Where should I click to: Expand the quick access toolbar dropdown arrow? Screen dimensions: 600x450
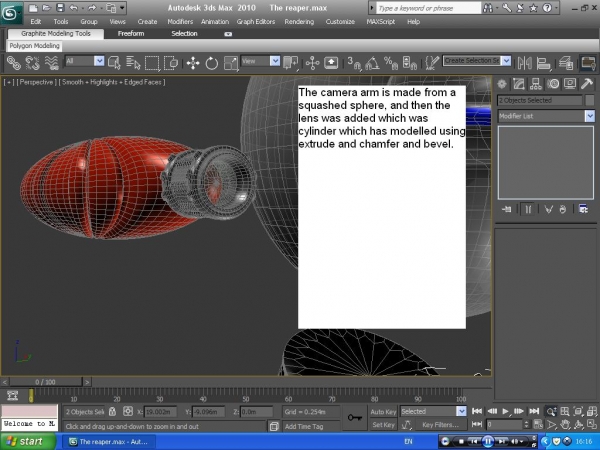pos(122,7)
